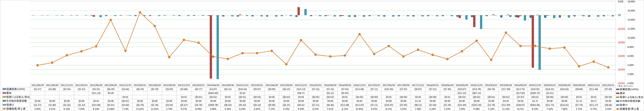Click the ($385.75) acquisition cell
The width and height of the screenshot is (644, 111).
(x=535, y=93)
